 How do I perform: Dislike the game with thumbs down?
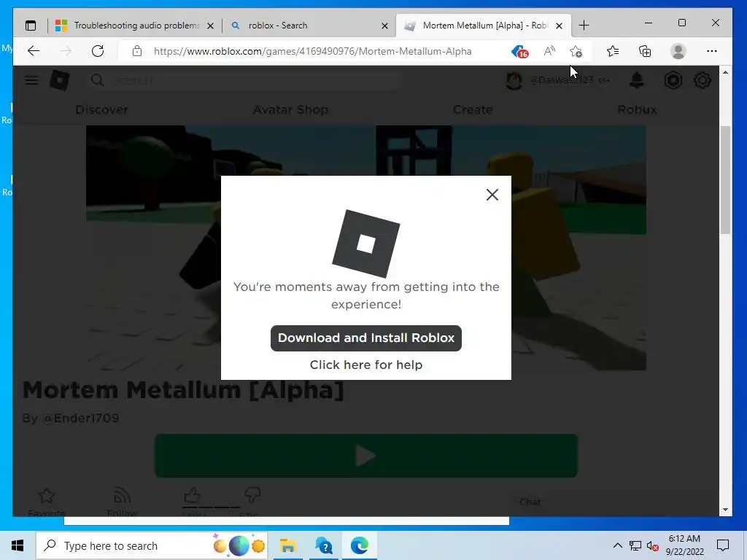[x=252, y=496]
